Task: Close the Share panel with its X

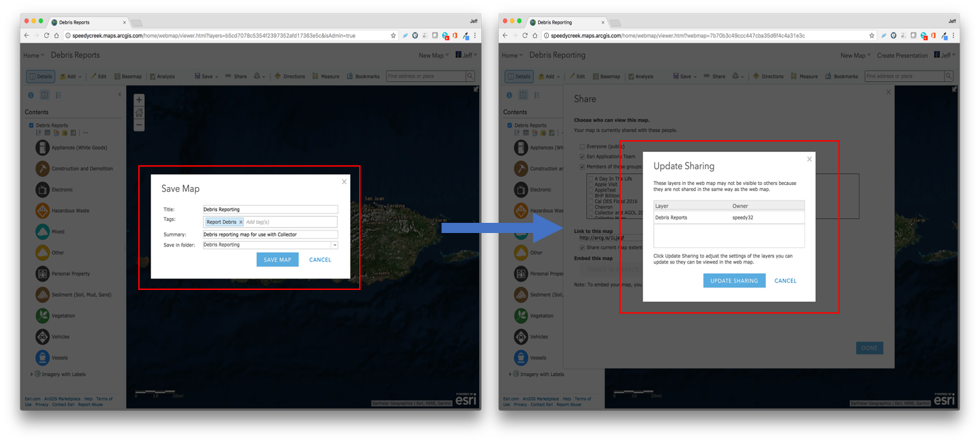Action: 889,92
